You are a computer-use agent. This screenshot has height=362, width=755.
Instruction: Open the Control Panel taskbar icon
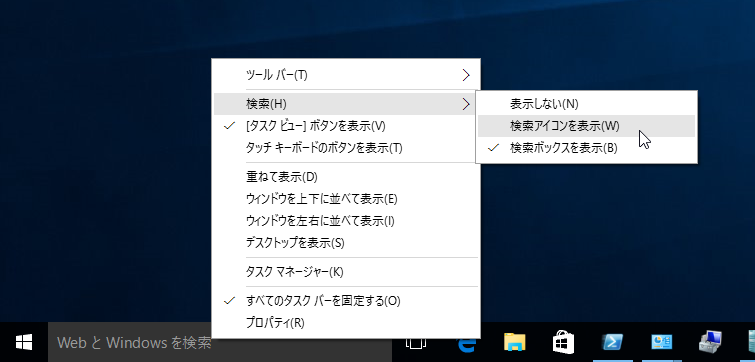tap(662, 342)
